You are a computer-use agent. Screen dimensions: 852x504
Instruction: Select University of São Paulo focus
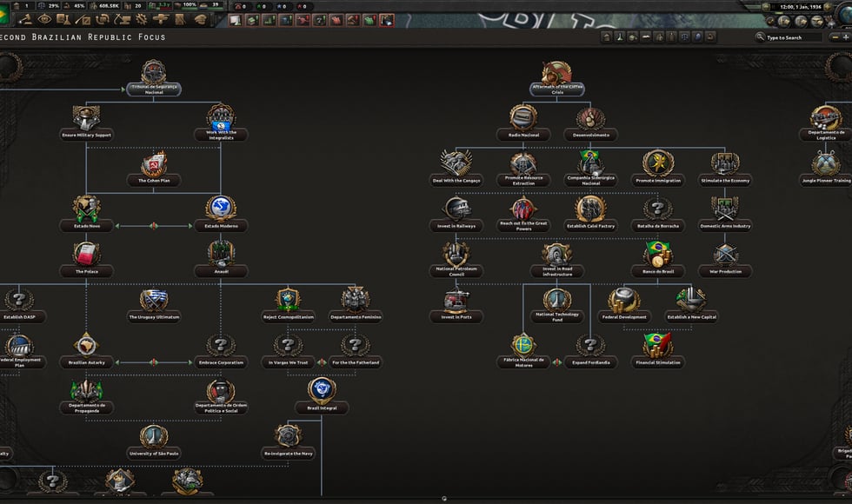[154, 441]
